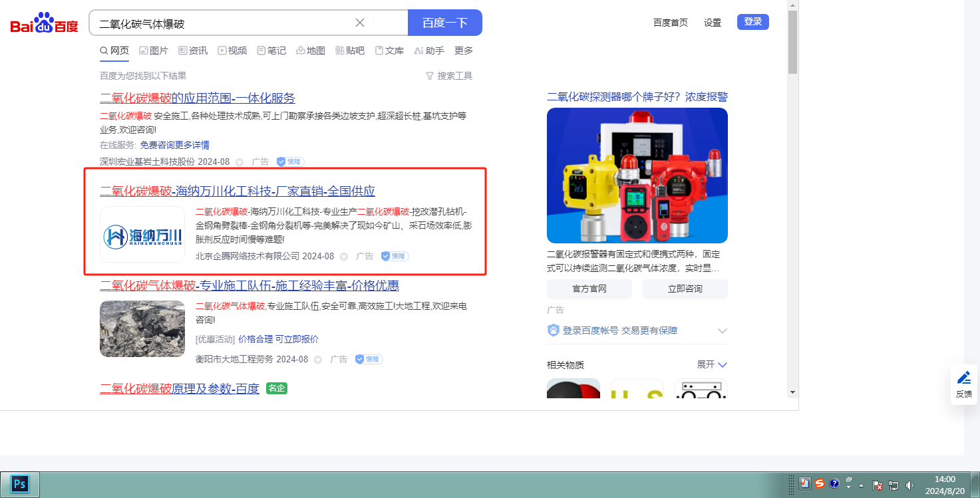Click the 保障 badge on the 北京企腾网络 result
The height and width of the screenshot is (498, 980).
click(395, 256)
